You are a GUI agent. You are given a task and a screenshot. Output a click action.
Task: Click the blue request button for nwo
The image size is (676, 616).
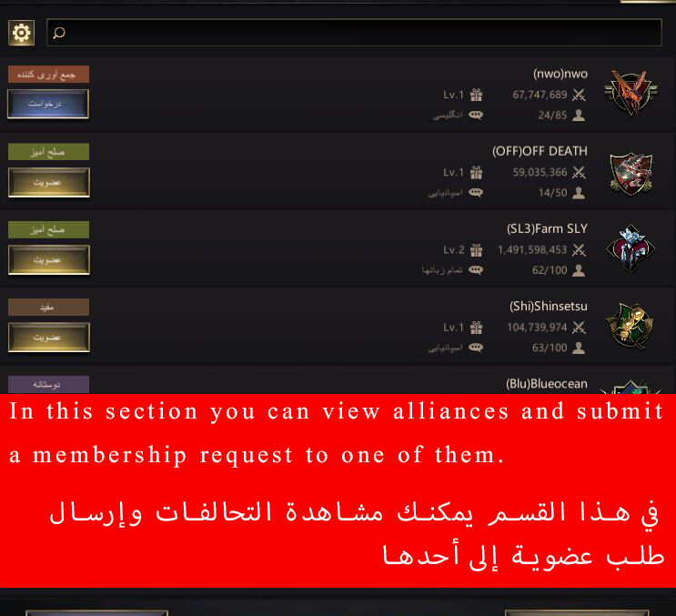(x=48, y=104)
